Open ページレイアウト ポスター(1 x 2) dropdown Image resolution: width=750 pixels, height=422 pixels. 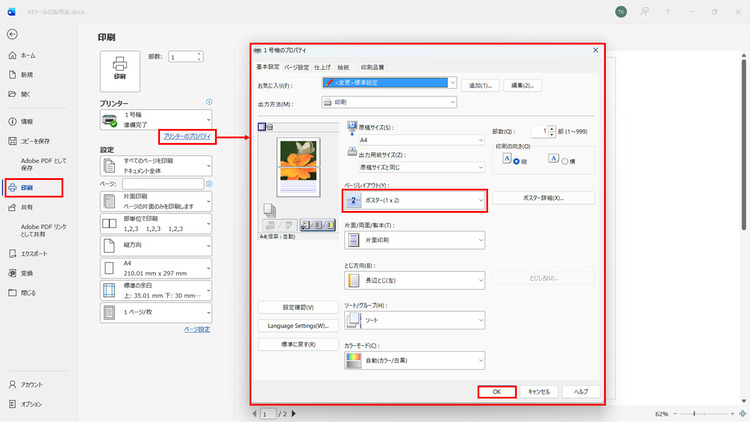coord(415,200)
